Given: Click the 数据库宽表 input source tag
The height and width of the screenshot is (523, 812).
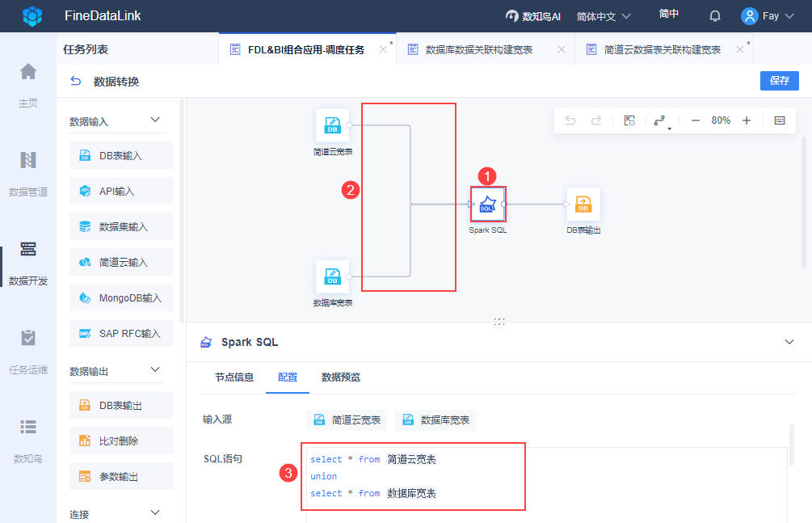Looking at the screenshot, I should coord(435,420).
